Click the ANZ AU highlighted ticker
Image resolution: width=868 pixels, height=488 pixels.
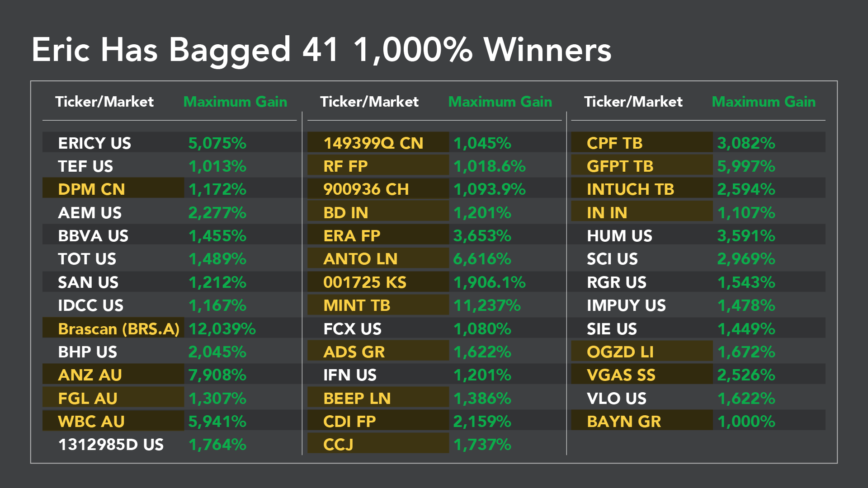(90, 375)
